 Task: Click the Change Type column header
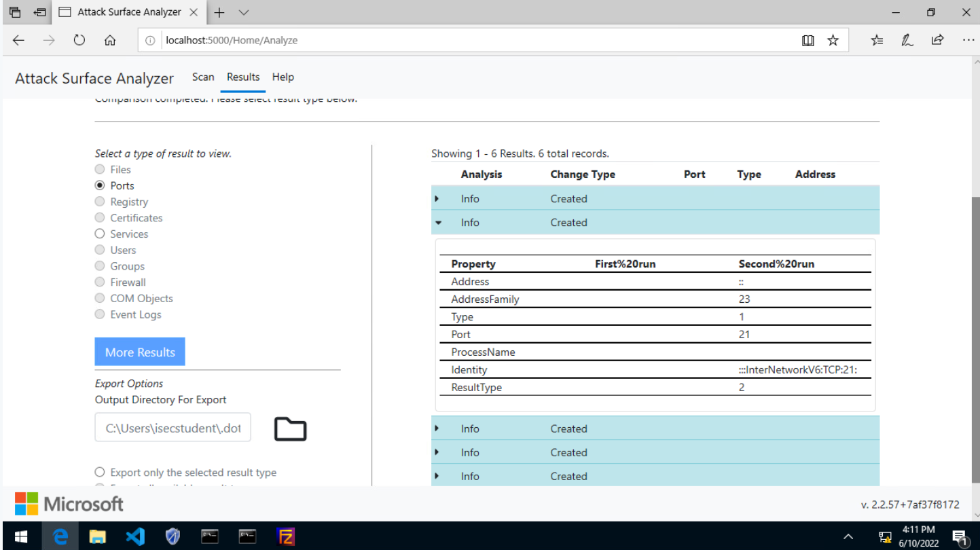(583, 174)
